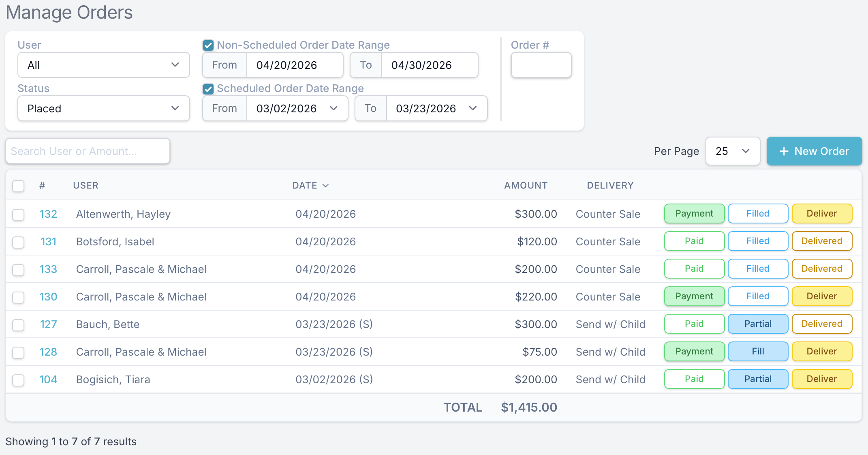Screen dimensions: 868x455
Task: Click Delivered button for order 131
Action: [x=822, y=241]
